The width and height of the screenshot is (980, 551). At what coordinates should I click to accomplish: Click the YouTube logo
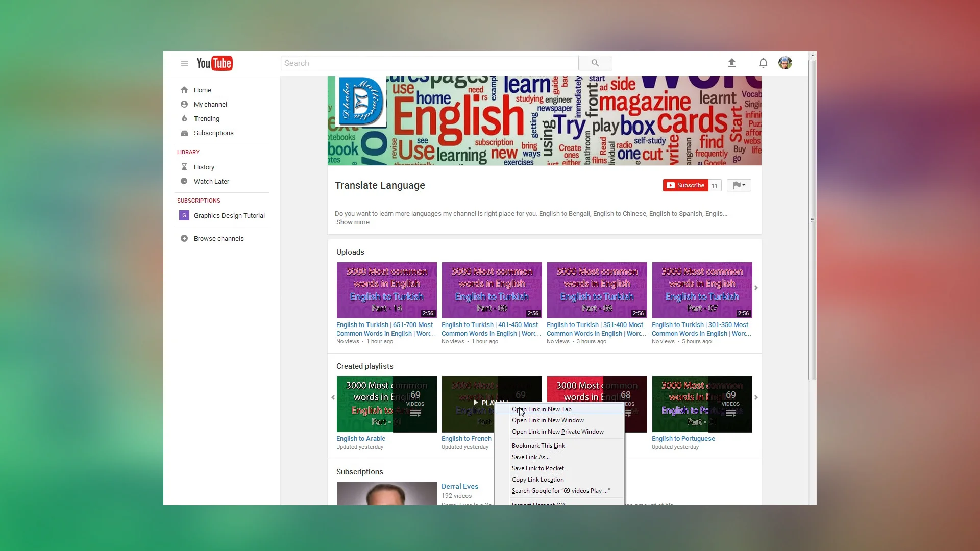tap(214, 63)
